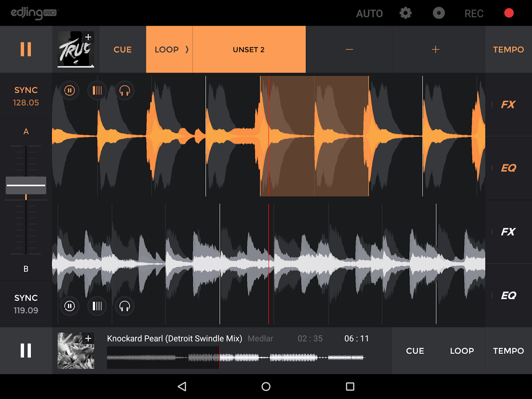Screen dimensions: 532x399
Task: Tap the vinyl record icon in top bar
Action: (x=438, y=13)
